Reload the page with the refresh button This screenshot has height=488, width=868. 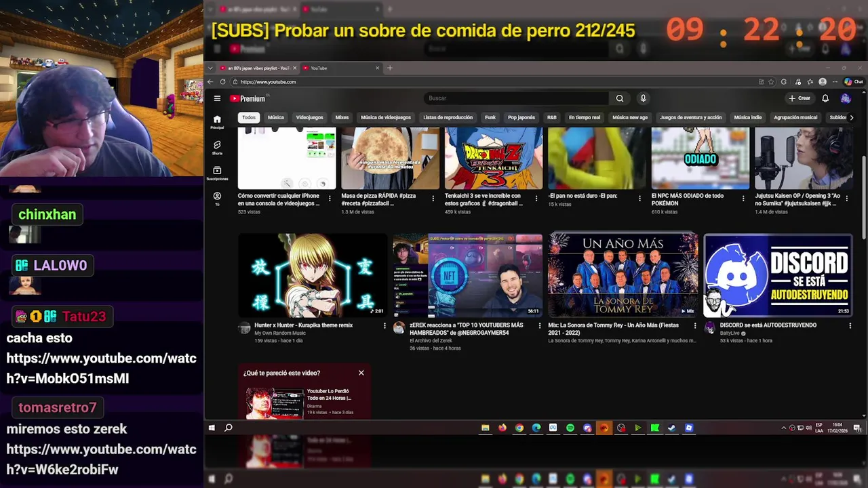click(222, 82)
